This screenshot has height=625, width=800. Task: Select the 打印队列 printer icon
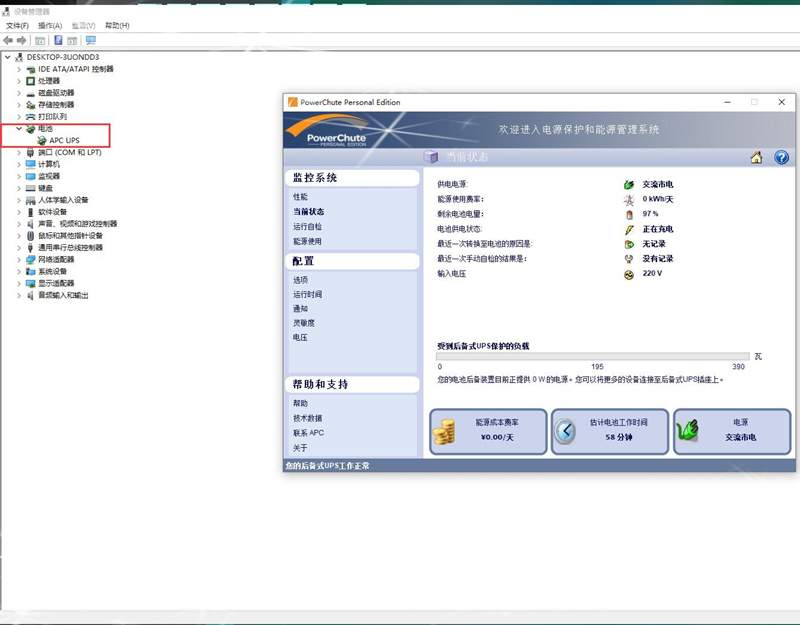click(x=31, y=117)
